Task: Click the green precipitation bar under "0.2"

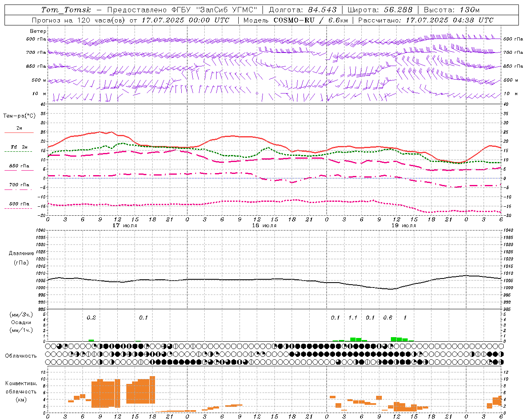Action: pos(91,340)
